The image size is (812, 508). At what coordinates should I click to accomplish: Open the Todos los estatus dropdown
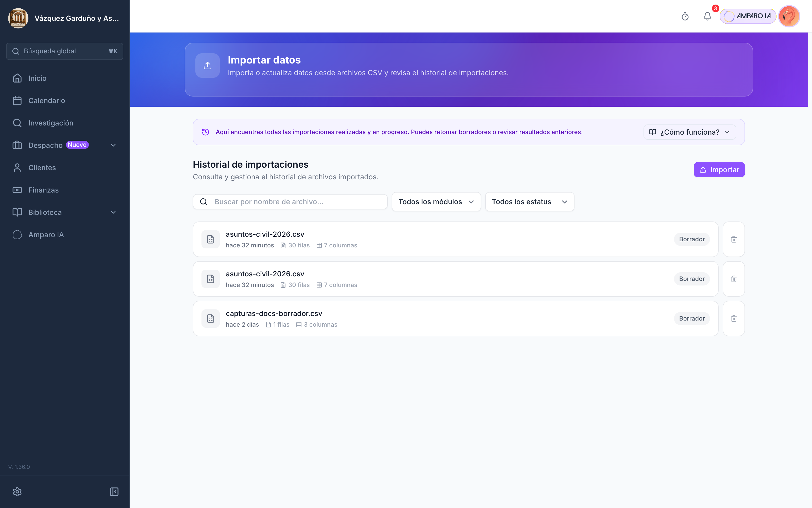tap(530, 202)
